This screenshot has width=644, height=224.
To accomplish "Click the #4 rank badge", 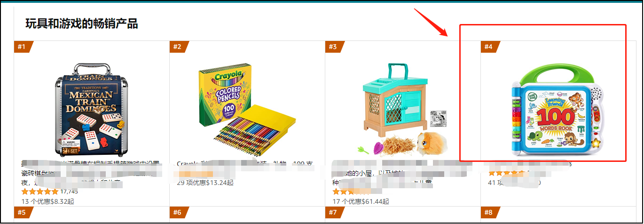I will coord(490,47).
